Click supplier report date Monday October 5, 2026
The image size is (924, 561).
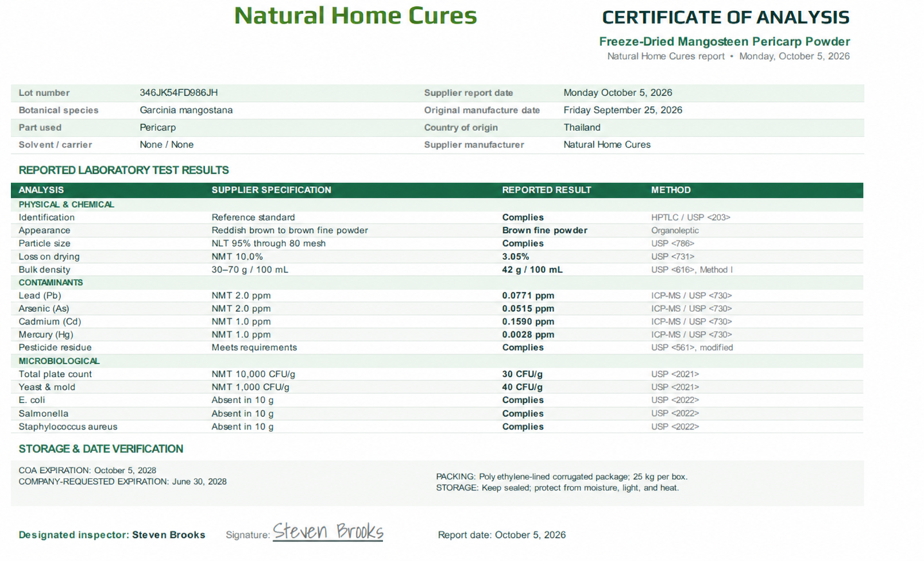(618, 92)
